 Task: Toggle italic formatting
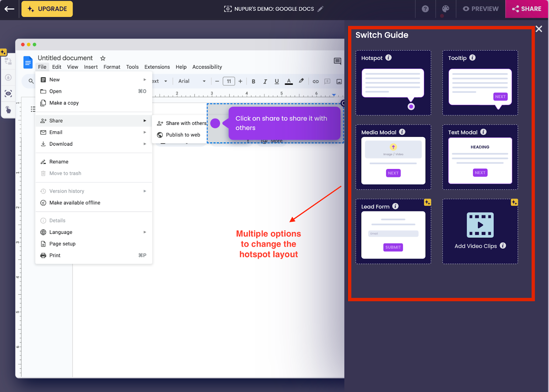click(x=265, y=81)
